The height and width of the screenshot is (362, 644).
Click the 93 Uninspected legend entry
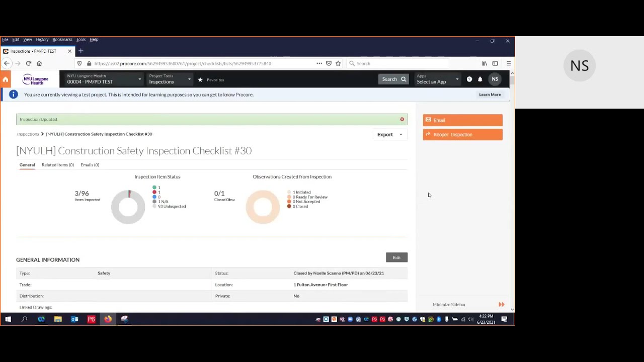click(170, 207)
